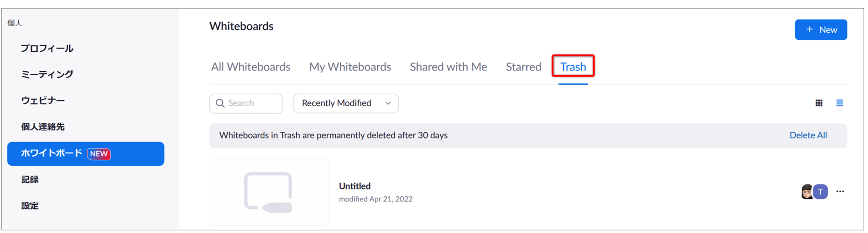The image size is (868, 233).
Task: Switch to the All Whiteboards tab
Action: point(251,67)
